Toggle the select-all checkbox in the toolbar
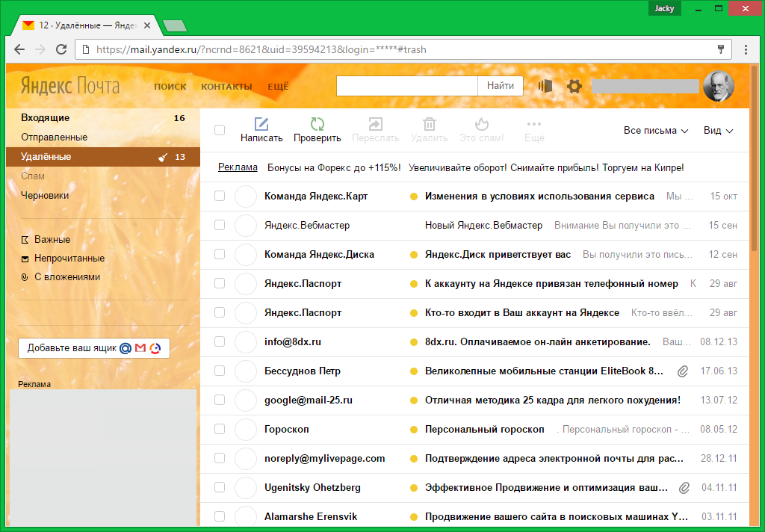Viewport: 765px width, 532px height. click(x=220, y=130)
